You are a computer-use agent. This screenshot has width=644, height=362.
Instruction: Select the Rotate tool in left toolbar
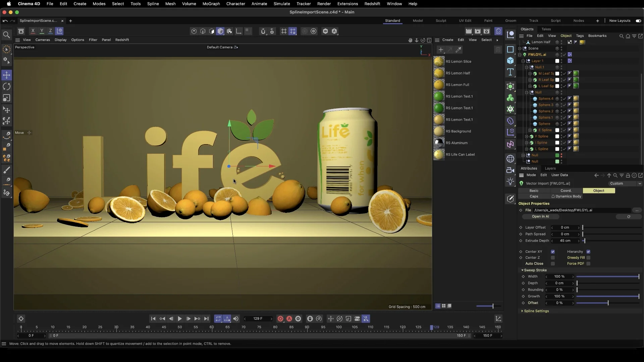point(6,86)
